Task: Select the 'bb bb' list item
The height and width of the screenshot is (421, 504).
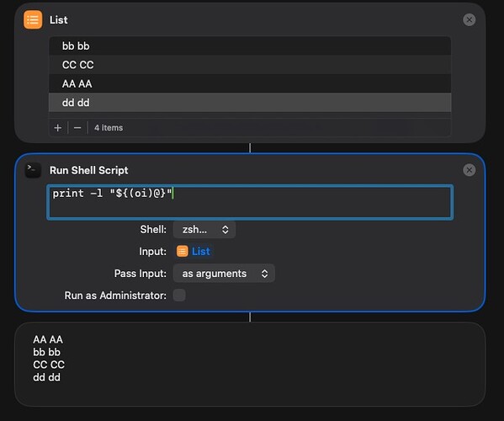Action: click(x=250, y=46)
